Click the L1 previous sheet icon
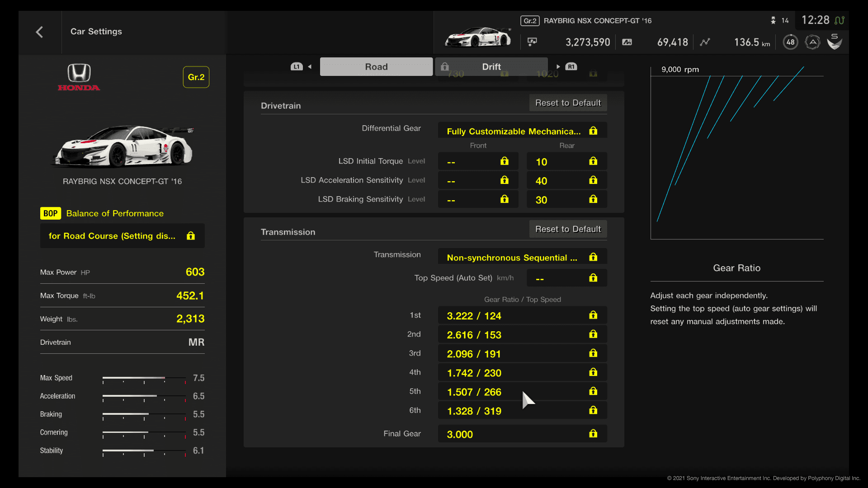The image size is (868, 488). 297,66
